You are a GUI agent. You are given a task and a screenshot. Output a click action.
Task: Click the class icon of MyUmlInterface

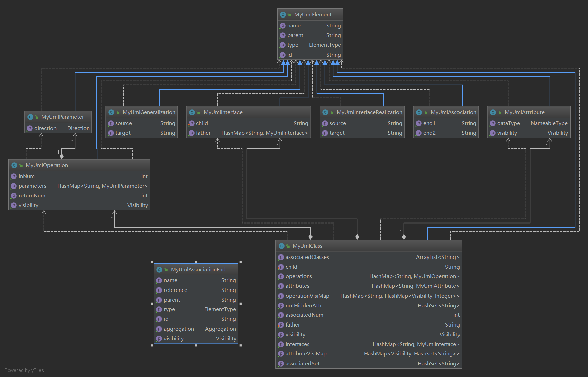(x=192, y=112)
